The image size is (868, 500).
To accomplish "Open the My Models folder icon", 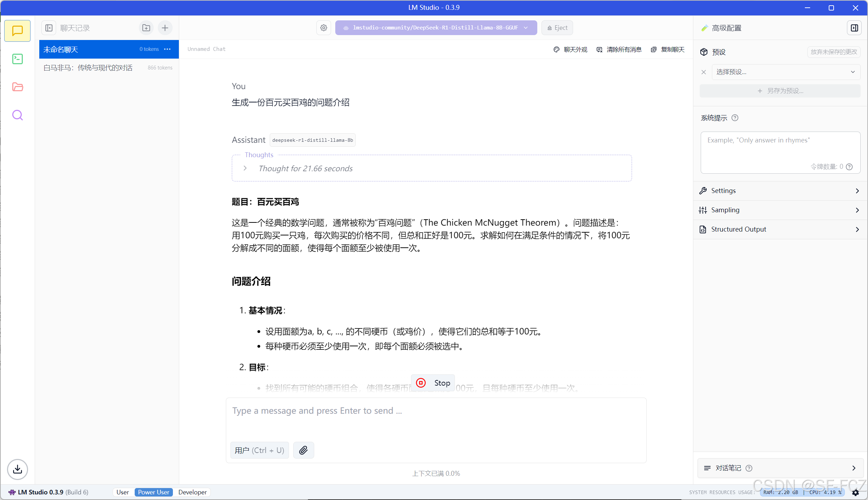I will (x=18, y=87).
